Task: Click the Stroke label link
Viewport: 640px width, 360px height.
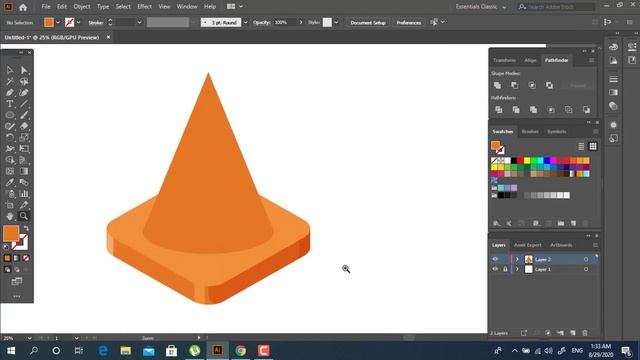Action: click(x=96, y=22)
